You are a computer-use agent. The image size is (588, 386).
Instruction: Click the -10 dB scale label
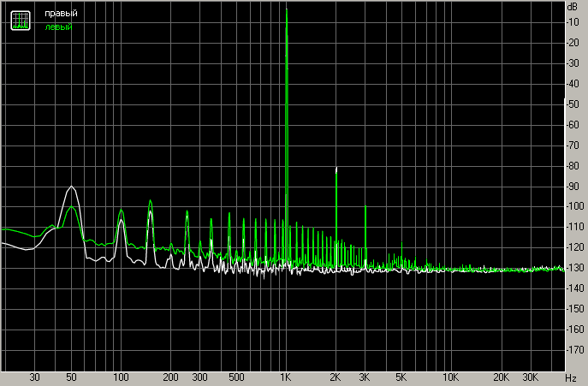[x=573, y=22]
